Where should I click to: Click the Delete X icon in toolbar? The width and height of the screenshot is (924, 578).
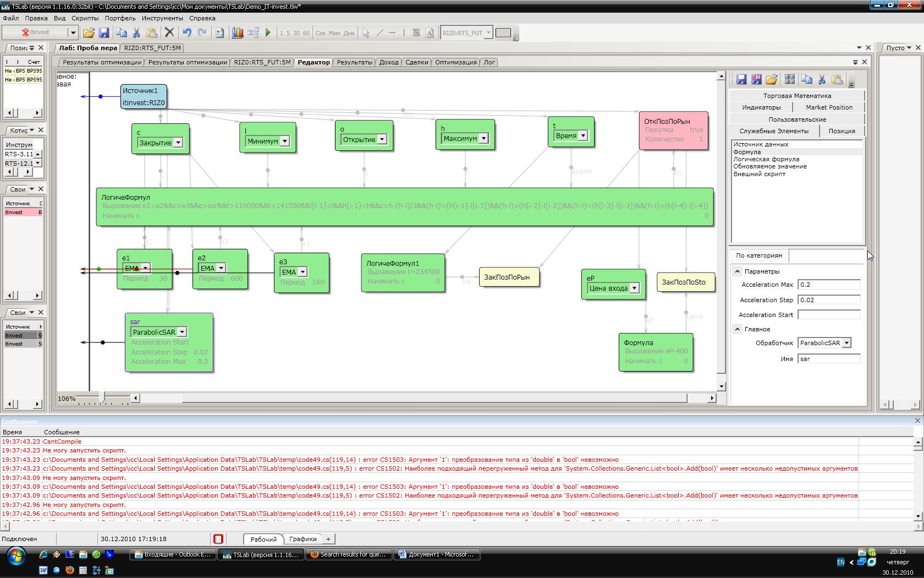tap(169, 33)
